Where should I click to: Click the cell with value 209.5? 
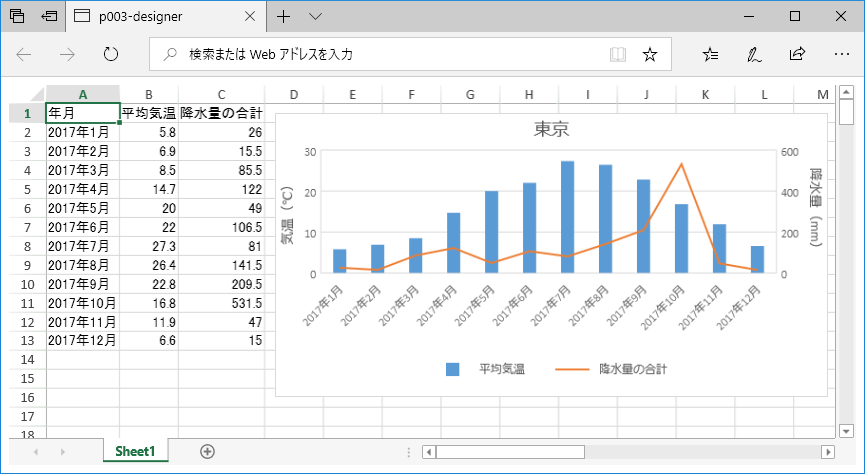[221, 284]
